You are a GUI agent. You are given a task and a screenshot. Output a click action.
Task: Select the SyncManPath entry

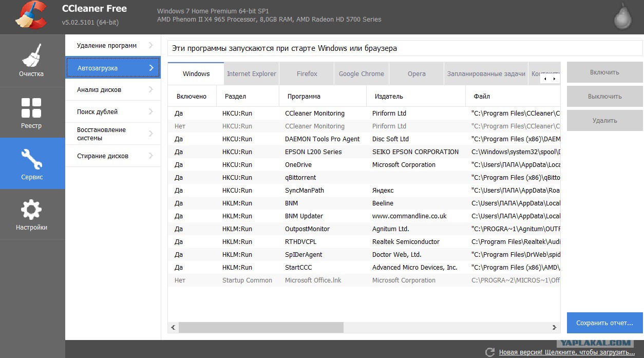pyautogui.click(x=364, y=191)
